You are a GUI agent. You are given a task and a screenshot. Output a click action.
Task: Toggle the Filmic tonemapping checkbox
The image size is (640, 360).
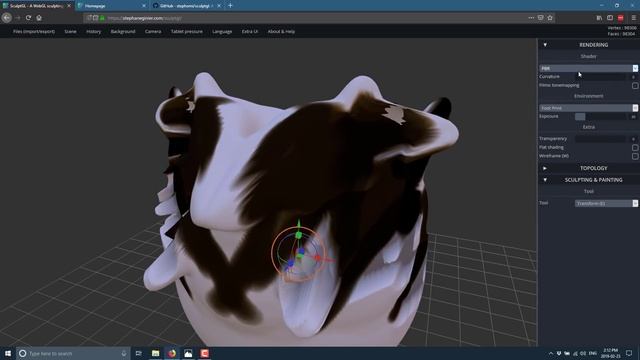click(635, 86)
